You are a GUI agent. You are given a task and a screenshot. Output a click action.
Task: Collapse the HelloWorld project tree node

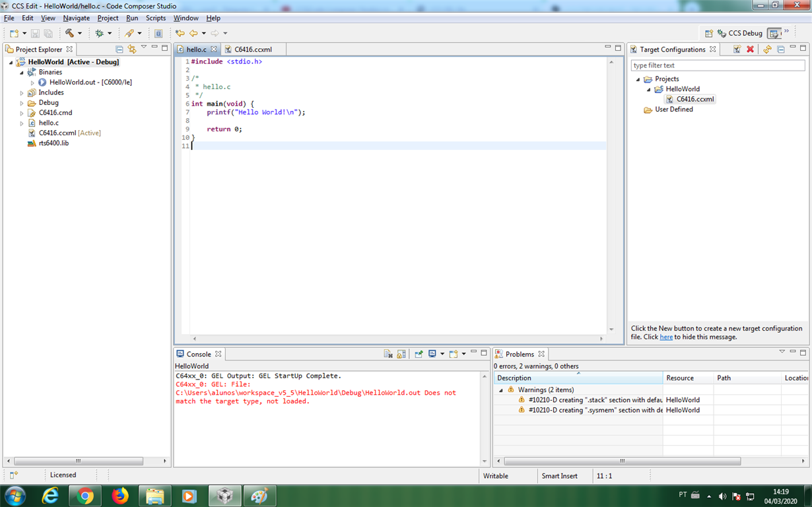[x=11, y=63]
